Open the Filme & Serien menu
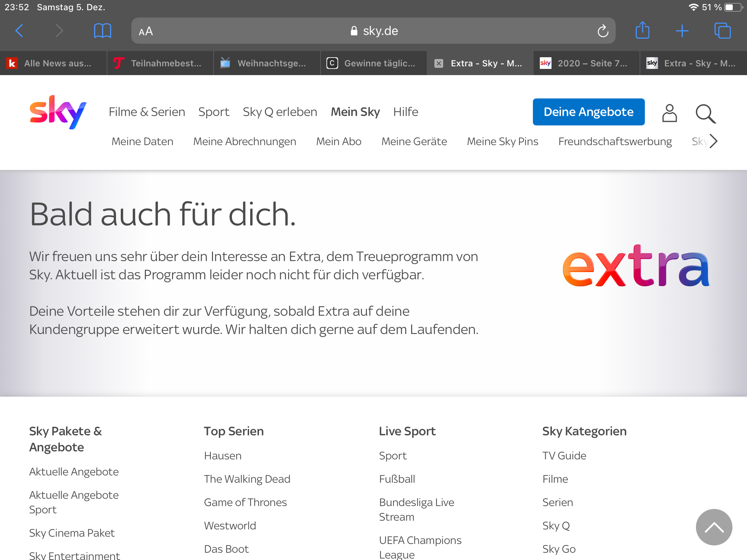This screenshot has height=560, width=747. [147, 112]
